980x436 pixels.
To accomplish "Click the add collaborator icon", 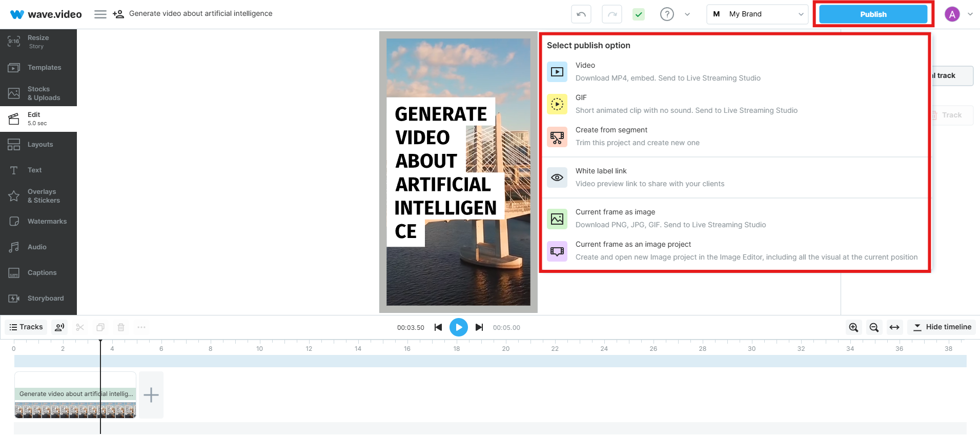I will [118, 14].
